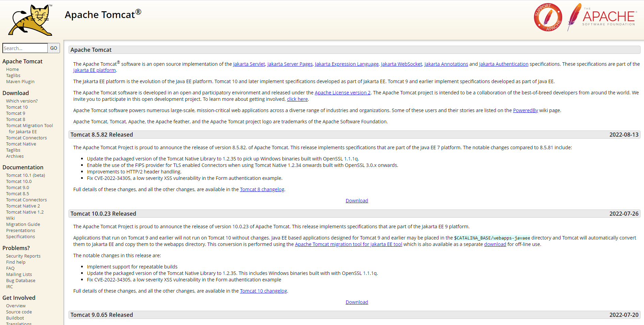The height and width of the screenshot is (325, 644).
Task: Open Home in the sidebar
Action: tap(13, 69)
